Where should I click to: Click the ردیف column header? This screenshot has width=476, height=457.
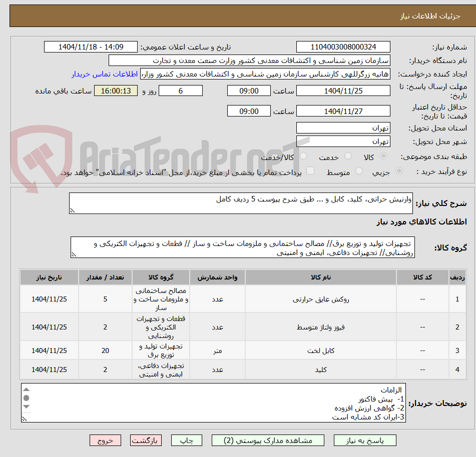pyautogui.click(x=457, y=277)
